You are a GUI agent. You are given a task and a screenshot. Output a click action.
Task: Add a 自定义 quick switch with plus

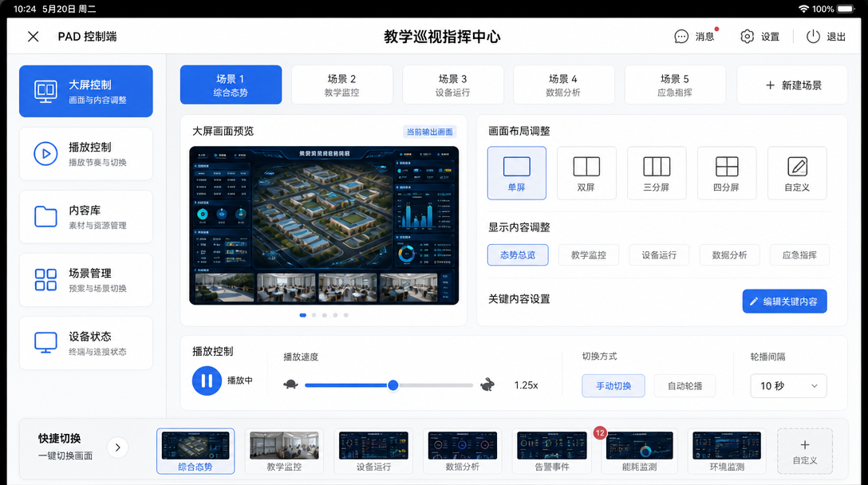[805, 451]
